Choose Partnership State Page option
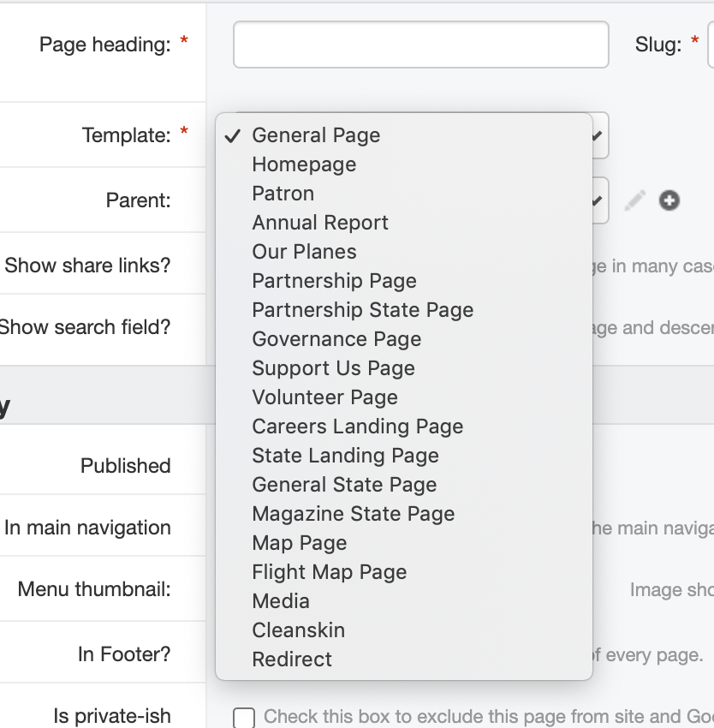This screenshot has height=728, width=714. point(362,310)
